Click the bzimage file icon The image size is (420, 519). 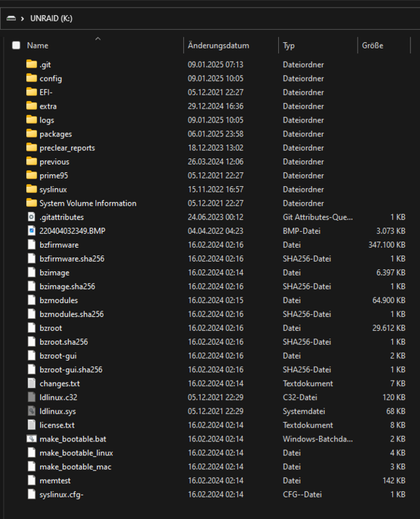pos(31,273)
